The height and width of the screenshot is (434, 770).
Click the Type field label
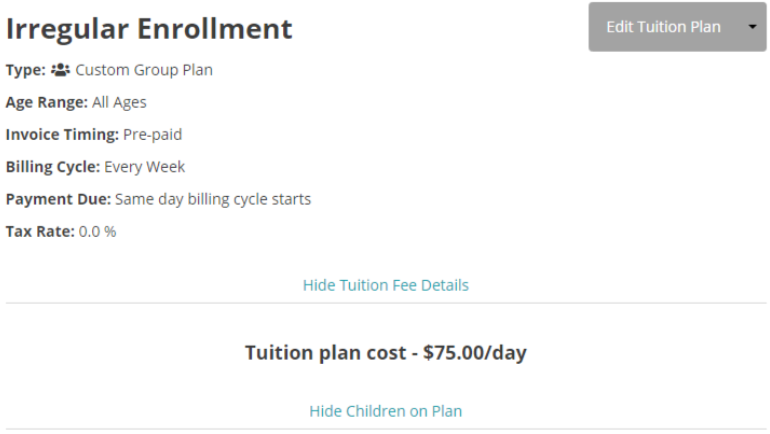pyautogui.click(x=25, y=71)
